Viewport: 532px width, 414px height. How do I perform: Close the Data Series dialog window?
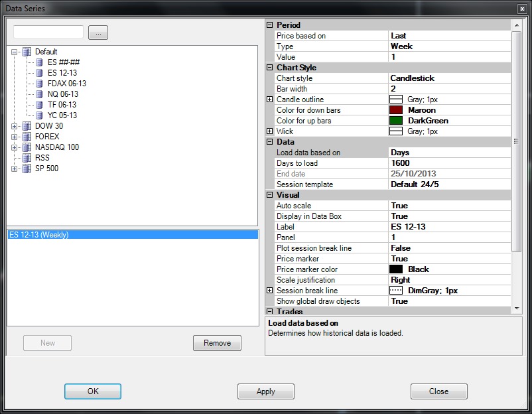(522, 9)
